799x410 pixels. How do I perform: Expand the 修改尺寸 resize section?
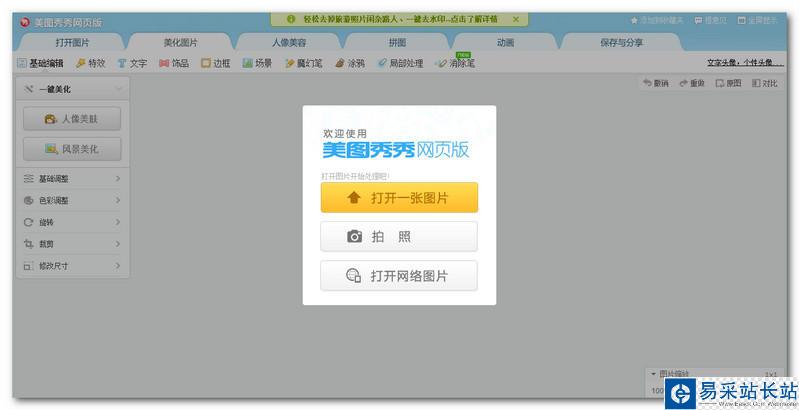tap(72, 266)
